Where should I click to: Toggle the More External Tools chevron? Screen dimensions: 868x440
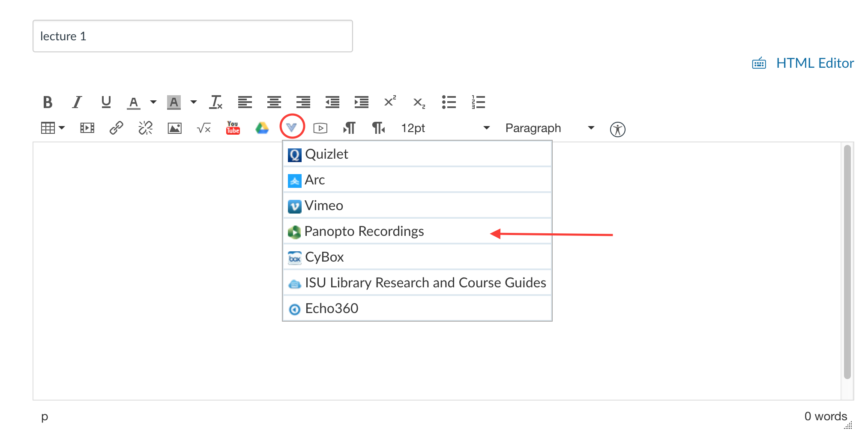(x=292, y=127)
